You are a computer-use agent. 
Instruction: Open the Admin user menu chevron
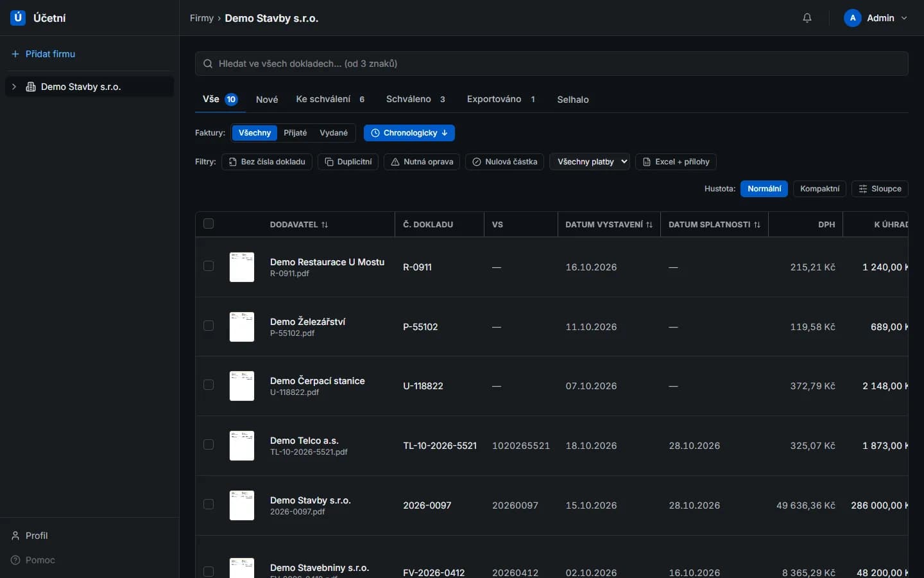coord(904,18)
